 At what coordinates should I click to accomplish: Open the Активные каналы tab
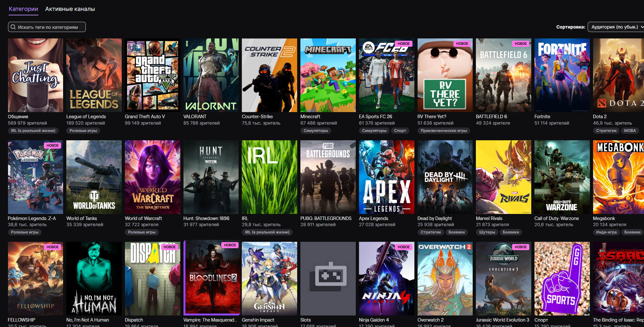pyautogui.click(x=70, y=9)
